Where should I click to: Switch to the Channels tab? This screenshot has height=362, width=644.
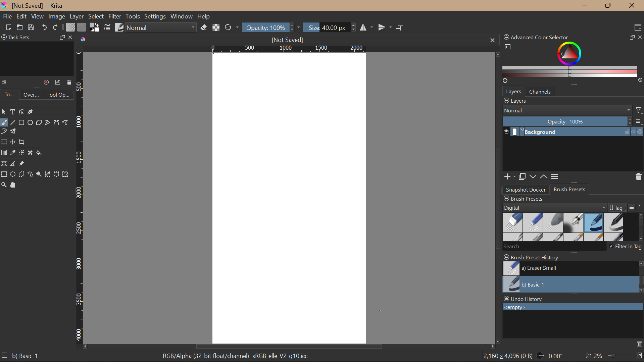coord(540,92)
